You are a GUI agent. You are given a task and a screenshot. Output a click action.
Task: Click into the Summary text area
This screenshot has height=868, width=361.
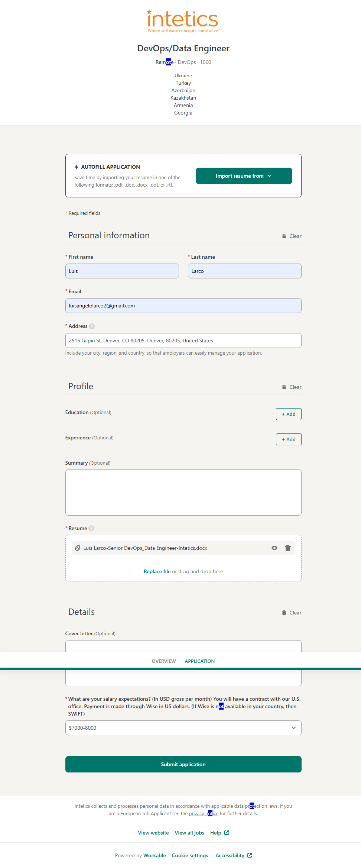click(x=183, y=492)
